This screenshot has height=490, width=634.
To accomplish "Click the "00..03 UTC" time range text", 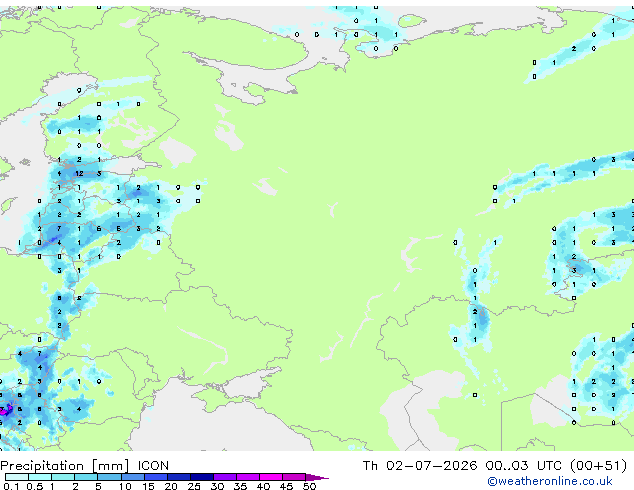I will click(x=524, y=466).
